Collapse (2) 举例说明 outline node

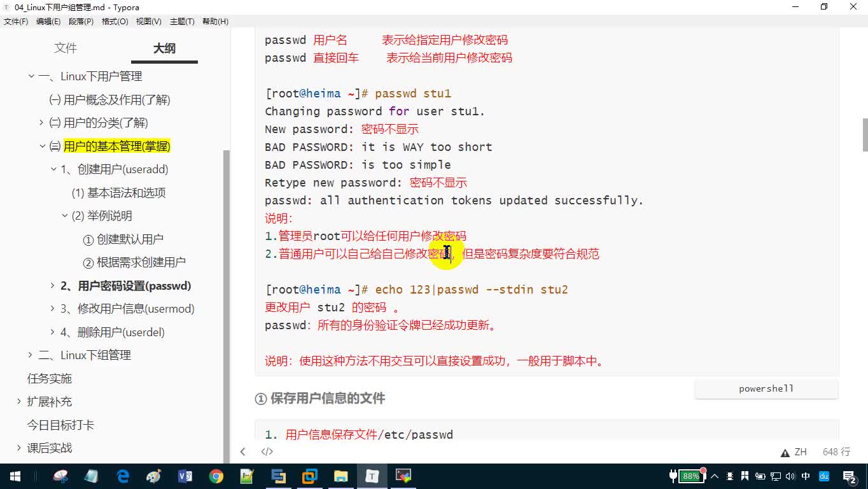coord(65,216)
